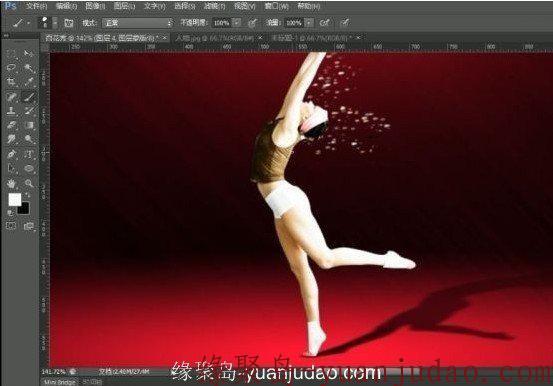Select the Healing Brush tool
The width and height of the screenshot is (553, 386).
tap(12, 97)
